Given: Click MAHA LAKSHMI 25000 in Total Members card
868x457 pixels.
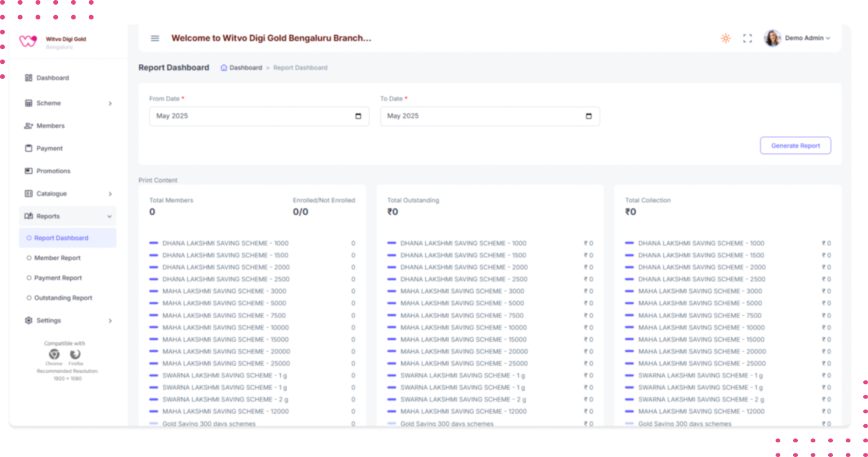Looking at the screenshot, I should (x=226, y=363).
